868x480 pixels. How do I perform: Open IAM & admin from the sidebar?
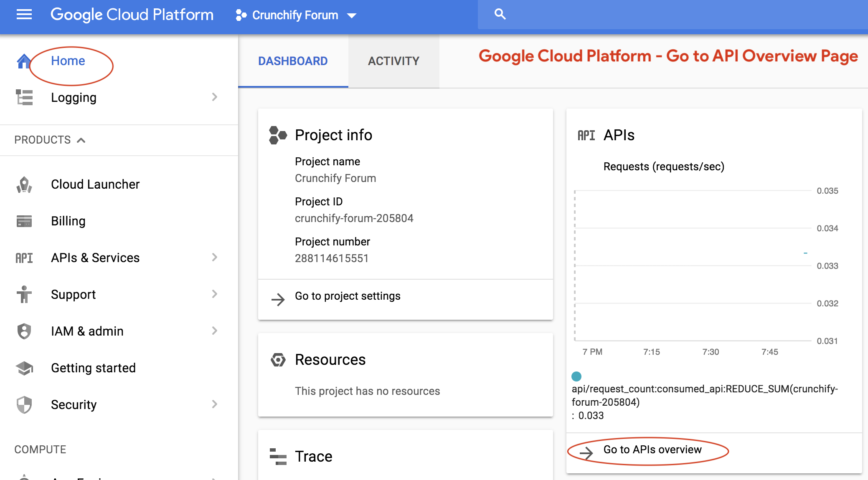point(87,331)
